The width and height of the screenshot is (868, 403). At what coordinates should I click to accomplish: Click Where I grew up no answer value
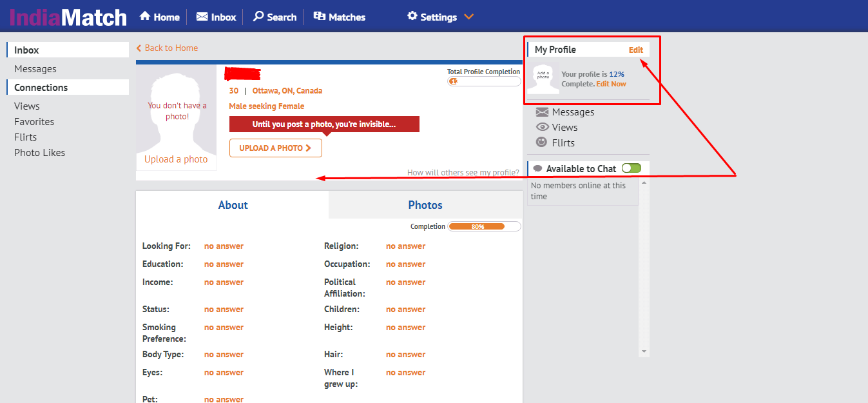point(405,373)
